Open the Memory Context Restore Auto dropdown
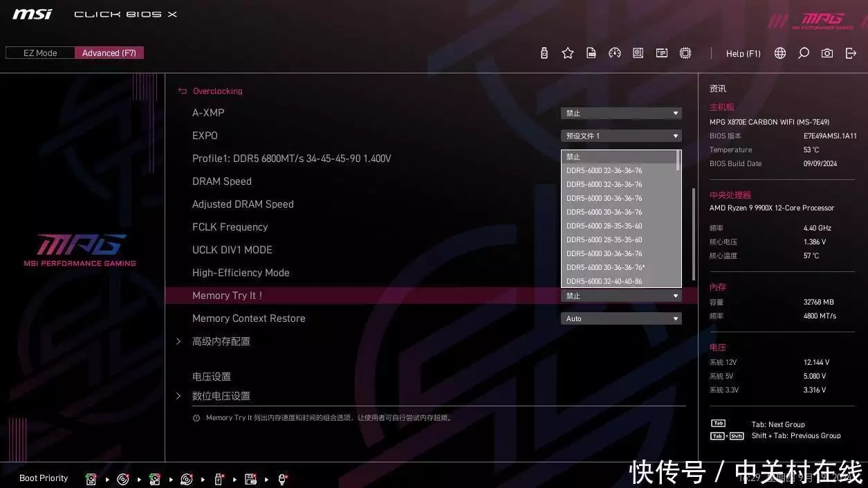 [621, 318]
